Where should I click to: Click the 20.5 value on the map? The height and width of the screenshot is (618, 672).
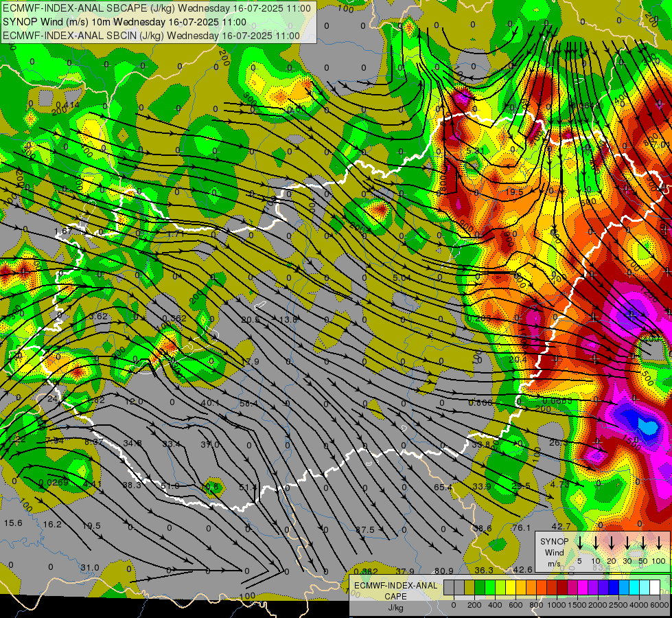point(251,319)
